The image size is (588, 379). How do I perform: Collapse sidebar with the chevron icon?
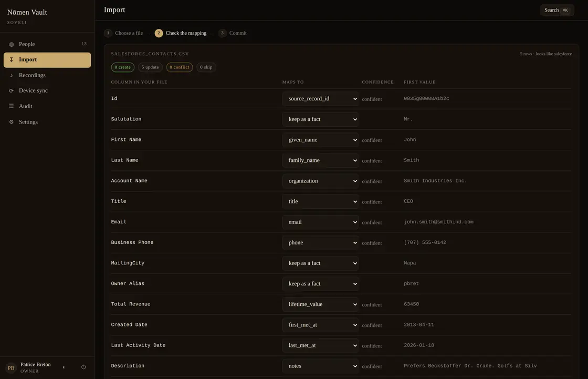64,367
